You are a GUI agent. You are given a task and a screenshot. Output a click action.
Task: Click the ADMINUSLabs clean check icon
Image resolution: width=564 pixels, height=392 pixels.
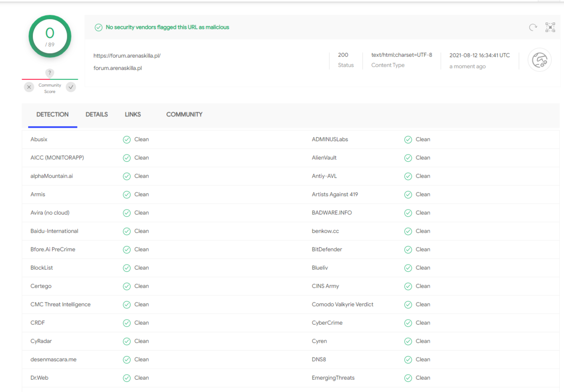408,140
